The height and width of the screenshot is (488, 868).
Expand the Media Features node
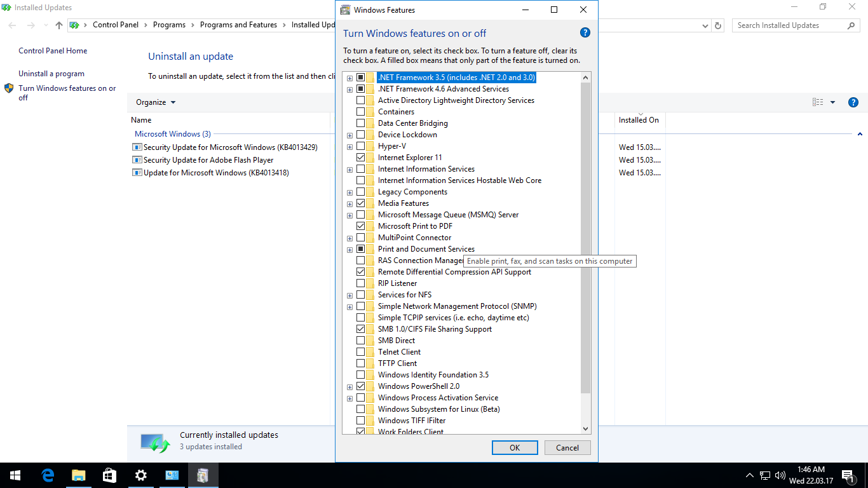click(349, 204)
